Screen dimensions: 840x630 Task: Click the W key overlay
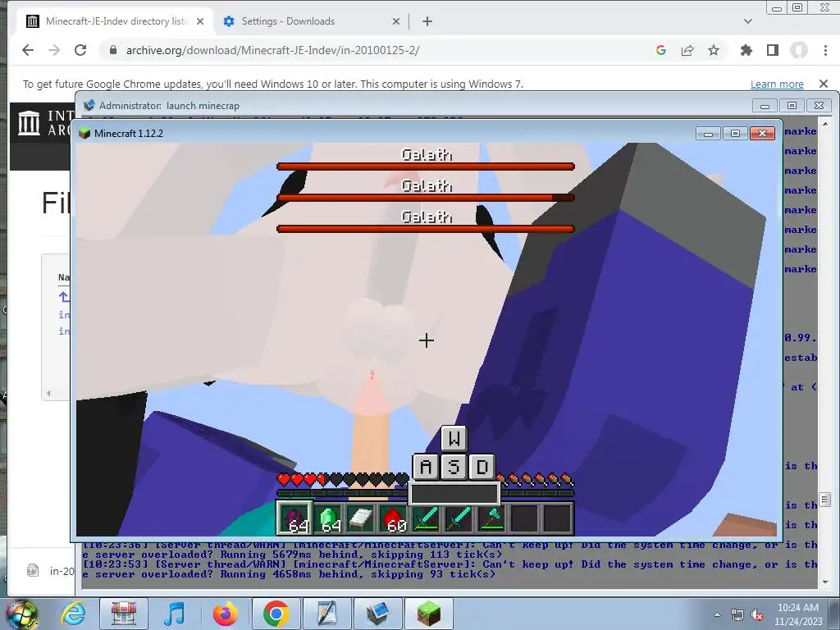click(454, 439)
